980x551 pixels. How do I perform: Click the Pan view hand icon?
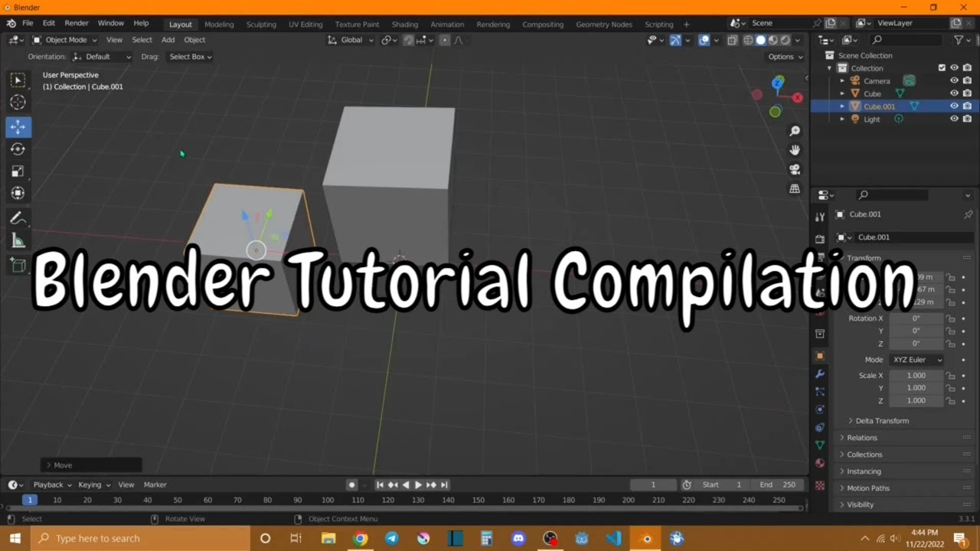795,150
